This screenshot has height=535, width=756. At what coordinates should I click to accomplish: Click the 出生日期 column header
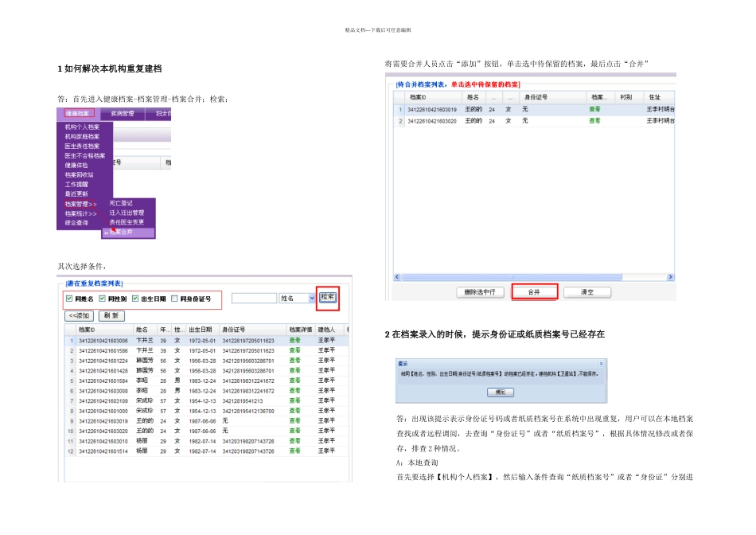click(202, 330)
